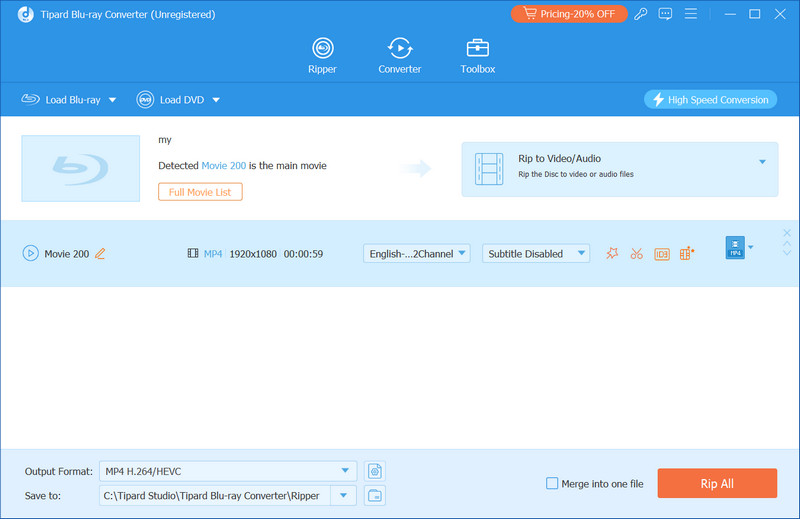This screenshot has width=800, height=519.
Task: Click the MP4 format label
Action: (x=213, y=254)
